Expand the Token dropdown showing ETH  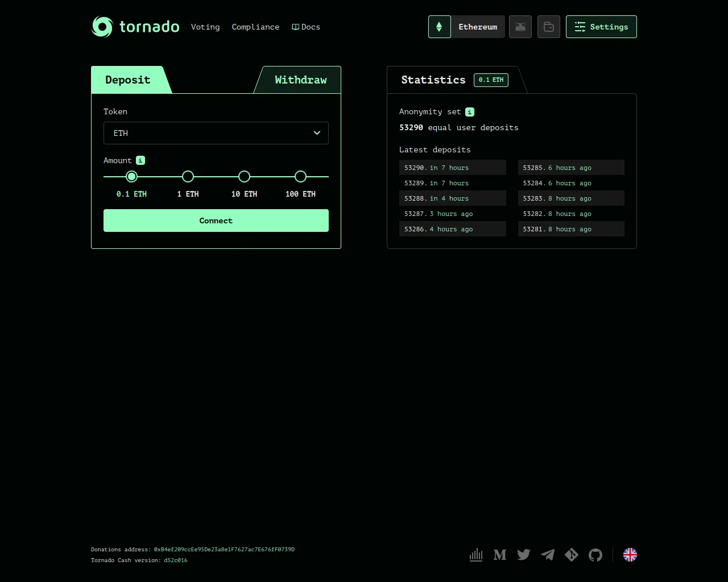(216, 133)
